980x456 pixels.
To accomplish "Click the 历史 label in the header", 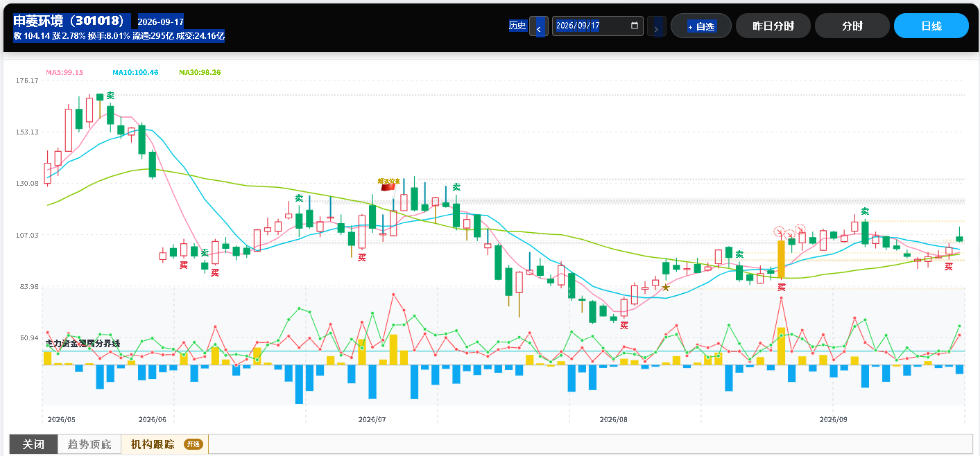I will (x=517, y=26).
